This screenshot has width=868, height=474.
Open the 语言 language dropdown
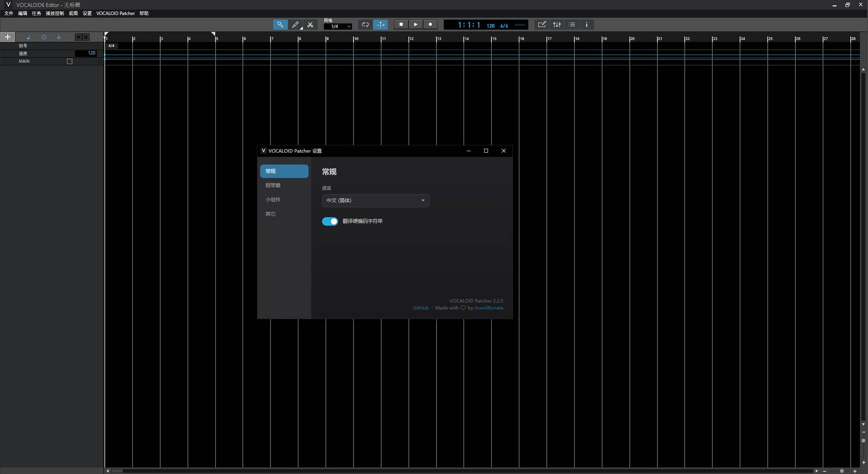pos(376,200)
